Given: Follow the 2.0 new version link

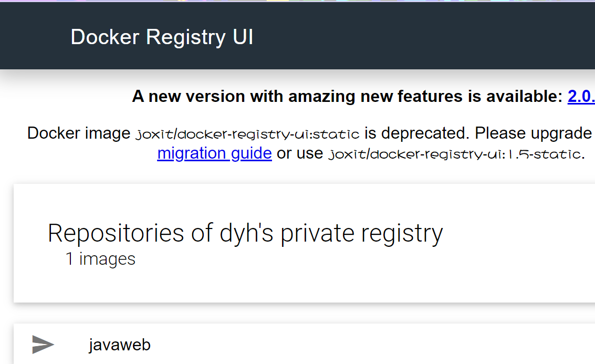Looking at the screenshot, I should 581,97.
